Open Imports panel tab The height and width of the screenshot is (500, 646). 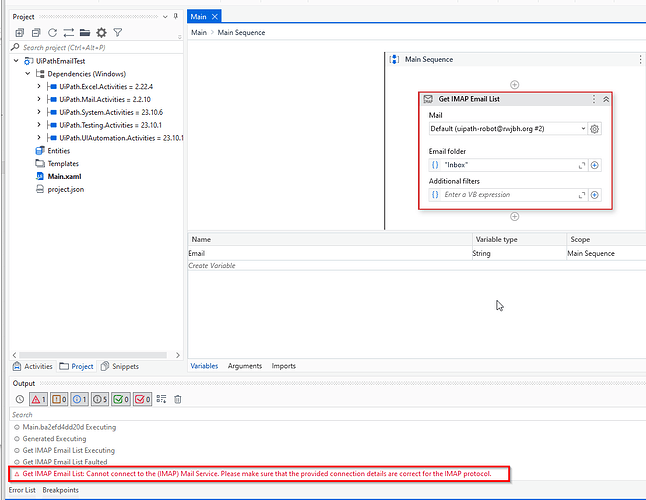click(283, 366)
